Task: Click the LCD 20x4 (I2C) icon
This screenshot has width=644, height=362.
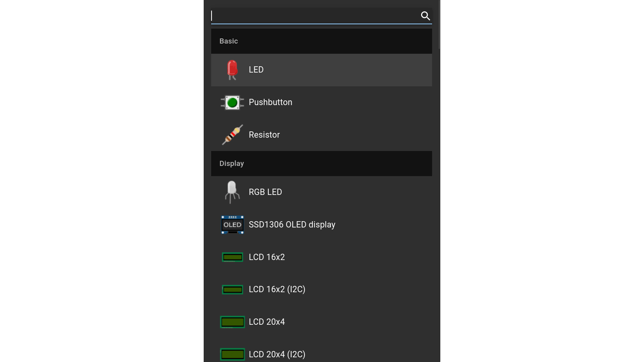Action: 232,355
